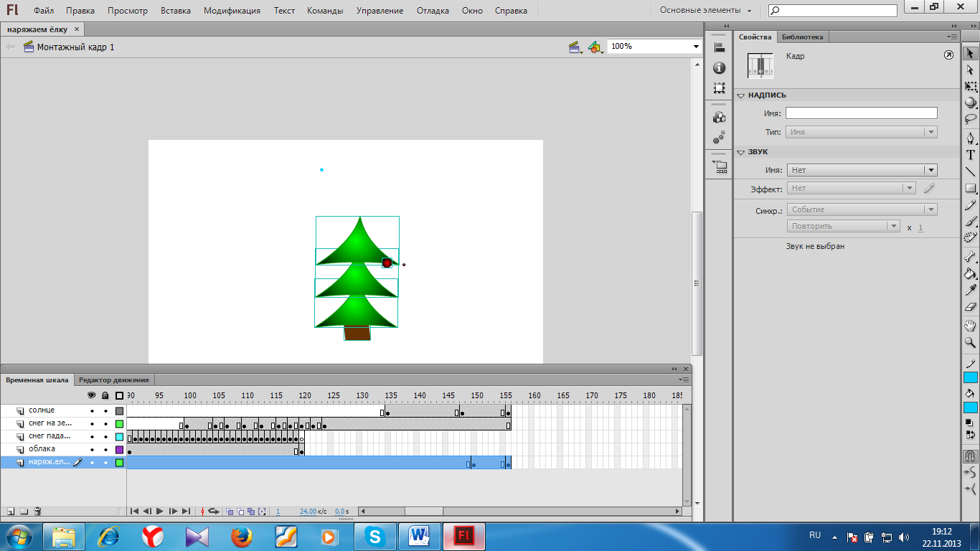Open the Управление menu
The width and height of the screenshot is (980, 551).
380,11
